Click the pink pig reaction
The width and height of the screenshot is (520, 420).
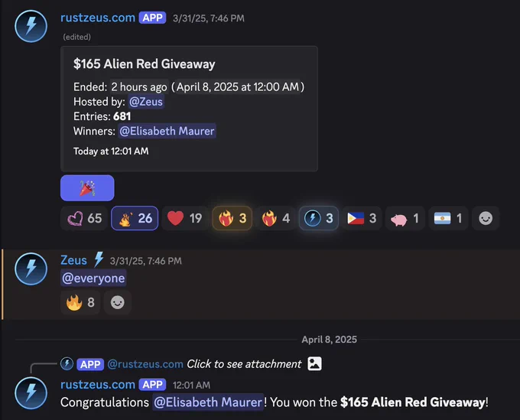[x=405, y=218]
